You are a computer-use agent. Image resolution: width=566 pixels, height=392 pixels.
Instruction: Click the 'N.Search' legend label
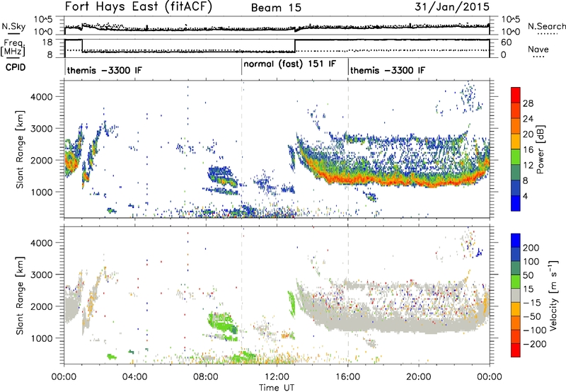pyautogui.click(x=546, y=26)
